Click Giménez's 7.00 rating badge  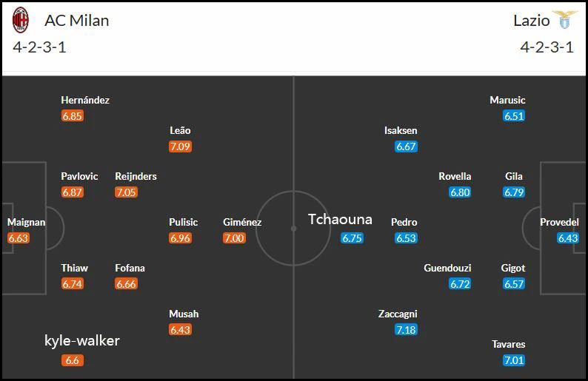coord(234,238)
